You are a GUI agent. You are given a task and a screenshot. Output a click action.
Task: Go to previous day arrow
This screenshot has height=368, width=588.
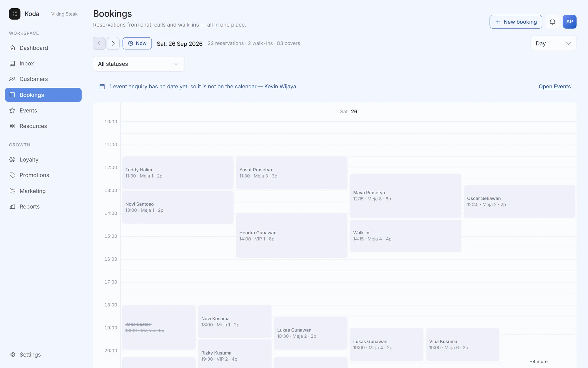pyautogui.click(x=99, y=43)
